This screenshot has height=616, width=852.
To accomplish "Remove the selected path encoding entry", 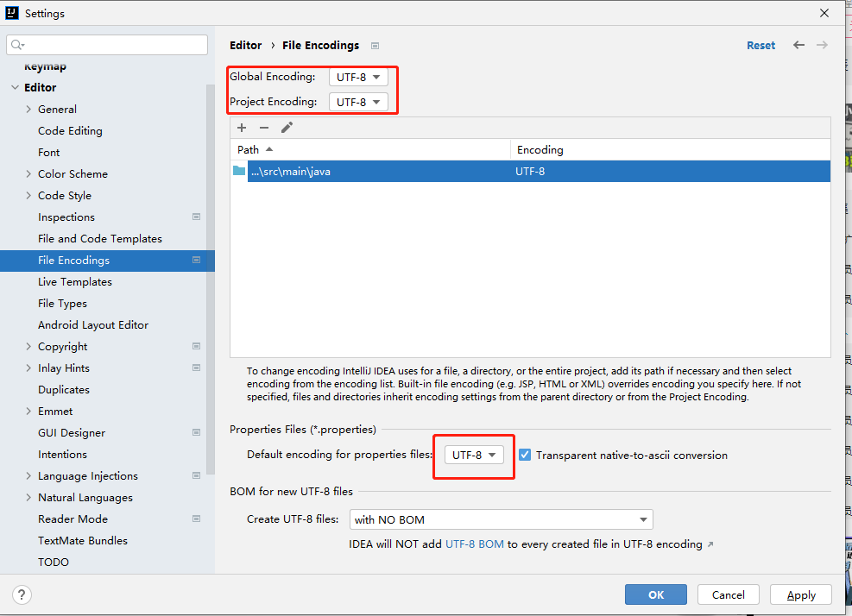I will 264,128.
